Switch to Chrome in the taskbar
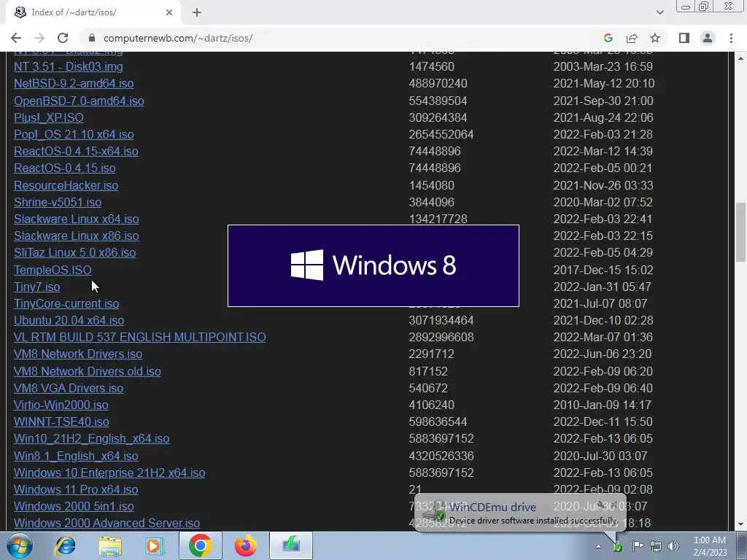This screenshot has height=560, width=747. pyautogui.click(x=200, y=545)
